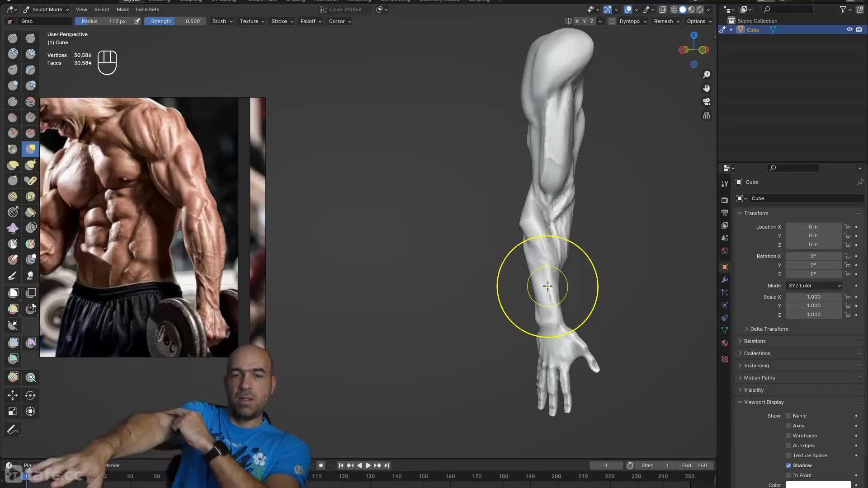Switch orthographic/perspective grid icon
This screenshot has width=868, height=488.
pos(707,116)
